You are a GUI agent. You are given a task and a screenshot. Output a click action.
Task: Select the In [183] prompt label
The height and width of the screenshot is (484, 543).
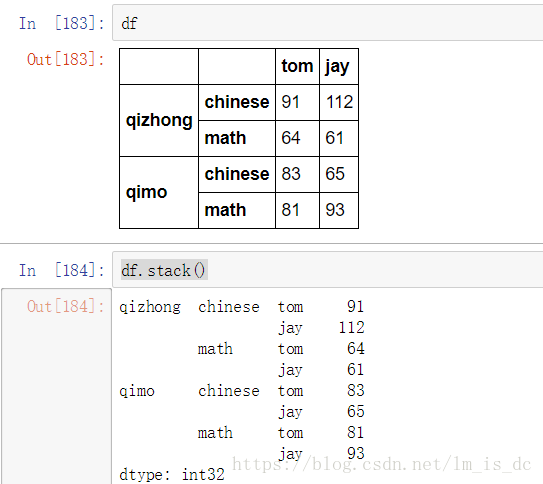[x=62, y=24]
